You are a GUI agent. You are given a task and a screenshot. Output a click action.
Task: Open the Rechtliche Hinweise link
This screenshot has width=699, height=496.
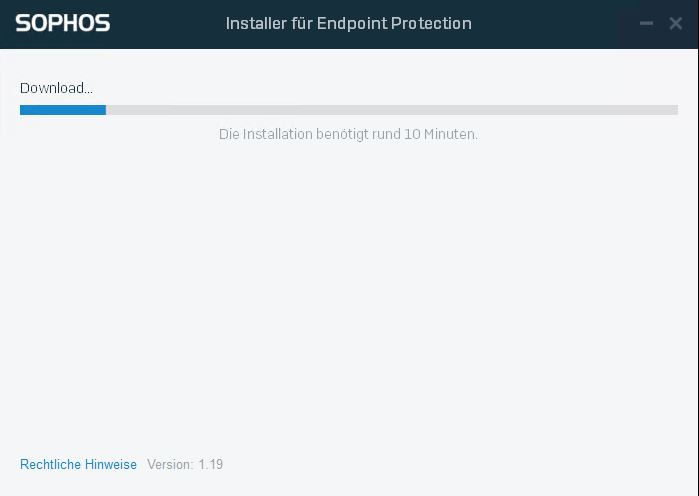click(78, 464)
